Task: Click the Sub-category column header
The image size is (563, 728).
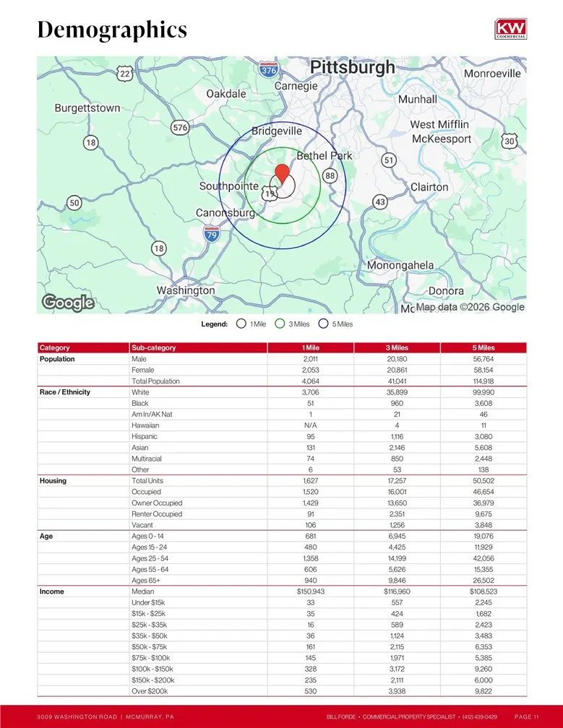Action: pos(152,348)
